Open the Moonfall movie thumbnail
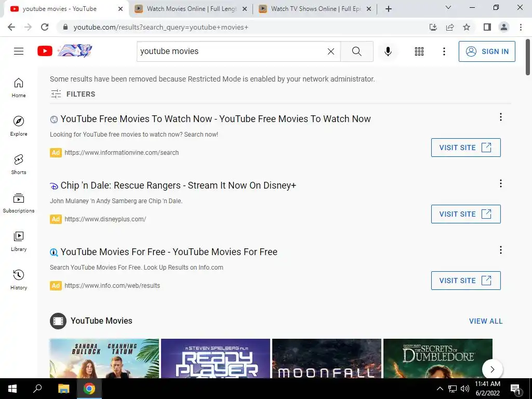 click(x=327, y=358)
